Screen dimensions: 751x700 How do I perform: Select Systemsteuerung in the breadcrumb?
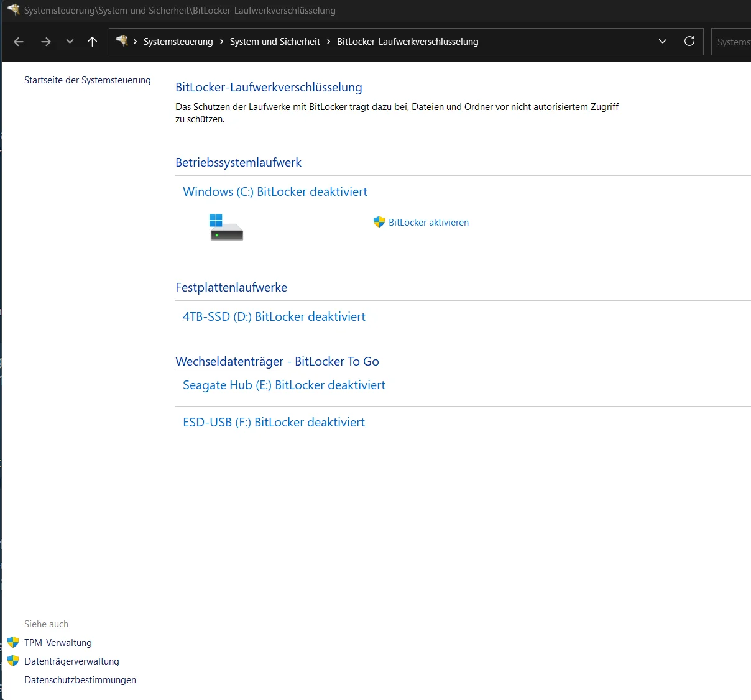tap(178, 42)
